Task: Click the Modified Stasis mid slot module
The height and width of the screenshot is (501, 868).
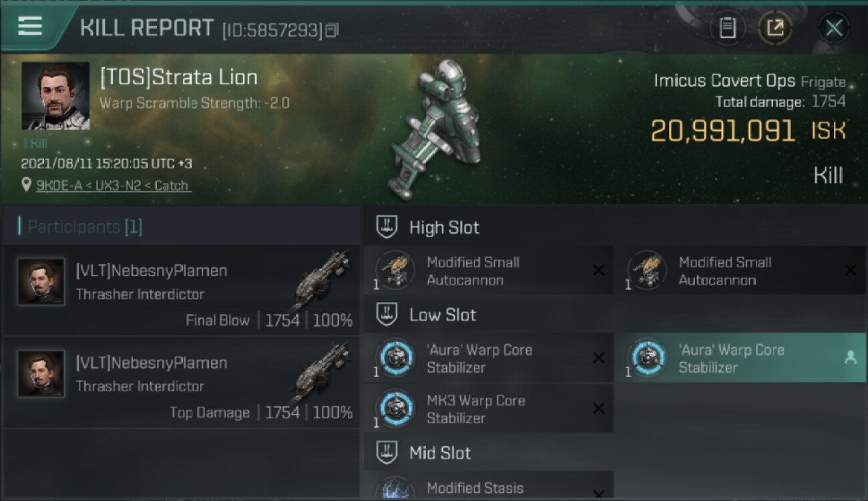Action: point(488,485)
